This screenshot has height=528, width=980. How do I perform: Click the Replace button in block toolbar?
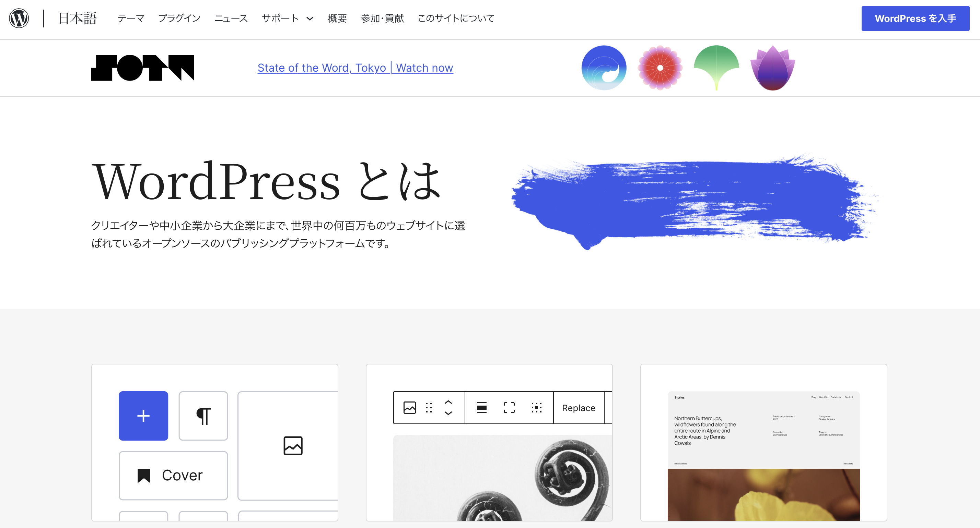tap(579, 408)
